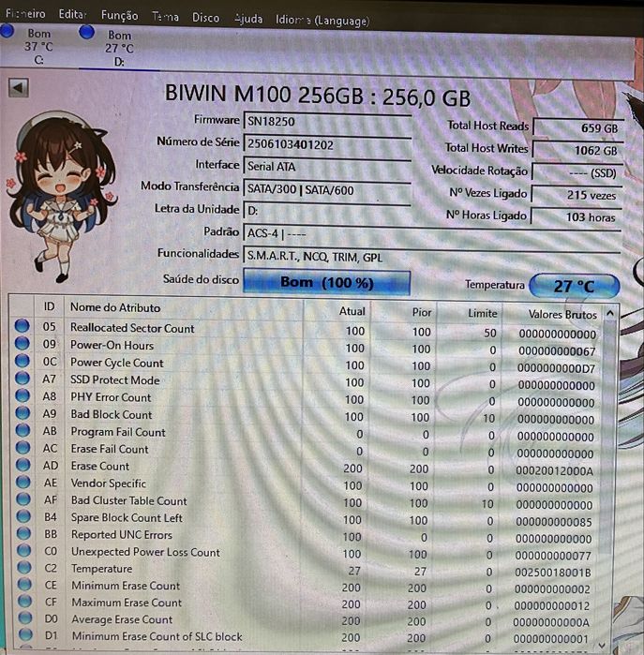Open the Tema menu
The image size is (644, 655).
pyautogui.click(x=165, y=17)
